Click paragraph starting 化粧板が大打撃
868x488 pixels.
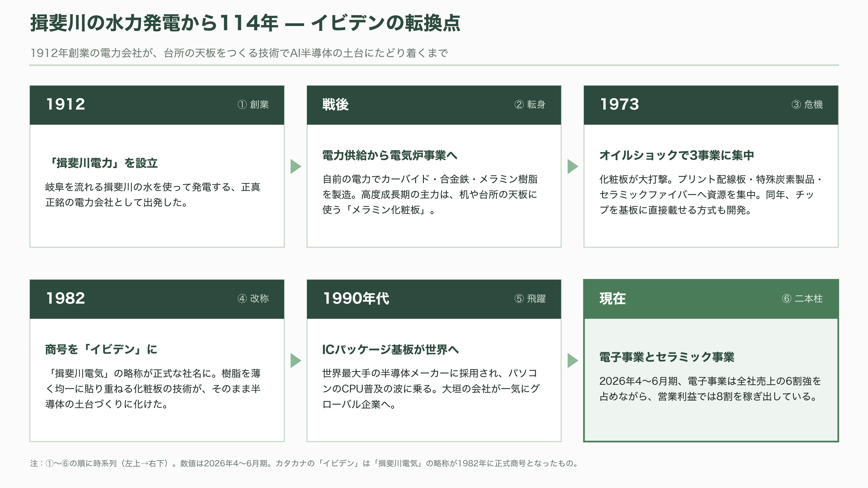coord(710,195)
